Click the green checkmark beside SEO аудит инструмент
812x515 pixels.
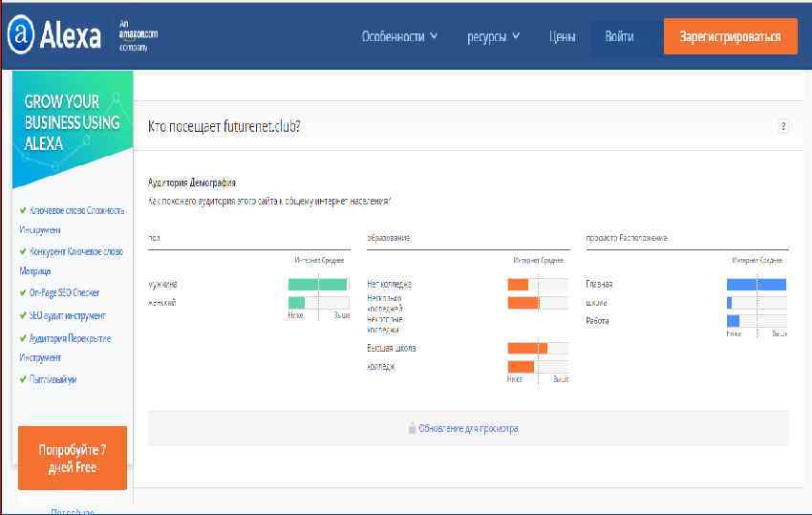23,315
